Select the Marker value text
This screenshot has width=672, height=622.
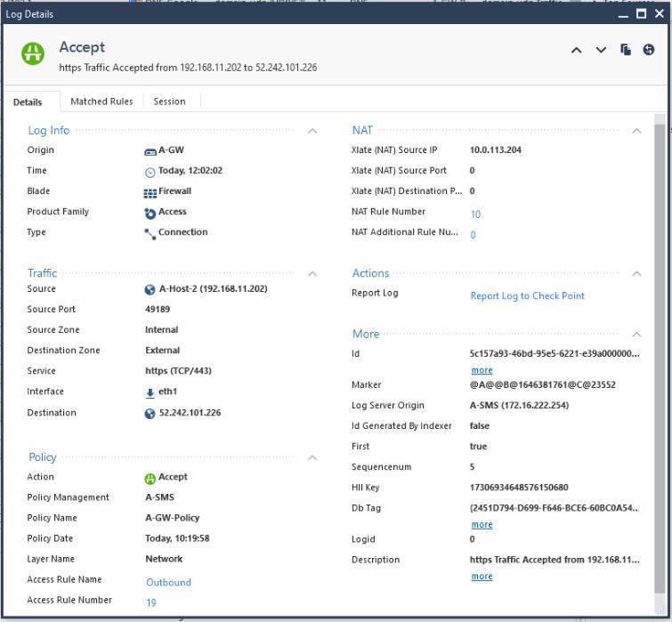(543, 384)
